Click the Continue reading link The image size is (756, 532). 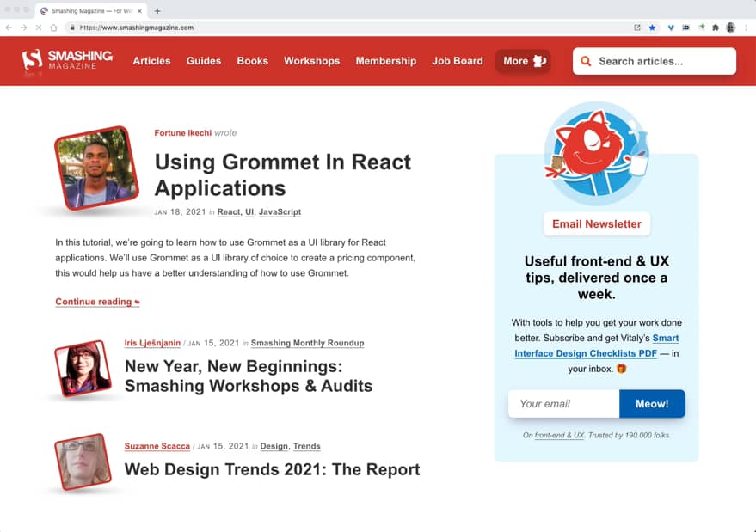tap(97, 302)
